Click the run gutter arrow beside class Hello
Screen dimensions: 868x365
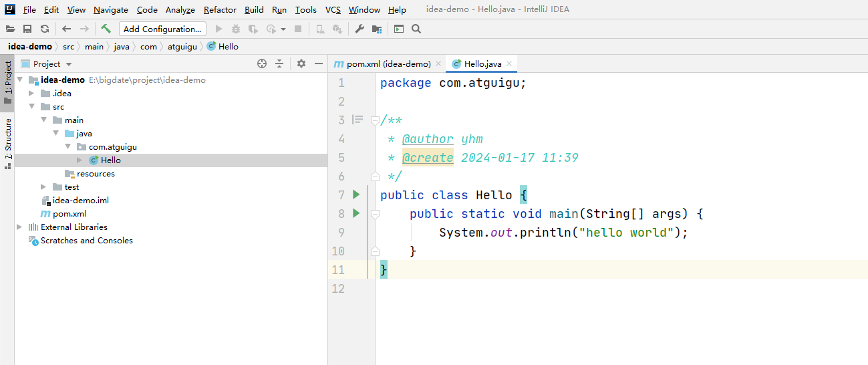(x=356, y=195)
